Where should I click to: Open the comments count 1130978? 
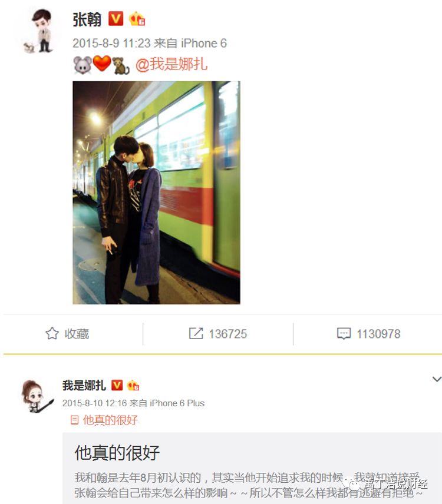coord(378,334)
